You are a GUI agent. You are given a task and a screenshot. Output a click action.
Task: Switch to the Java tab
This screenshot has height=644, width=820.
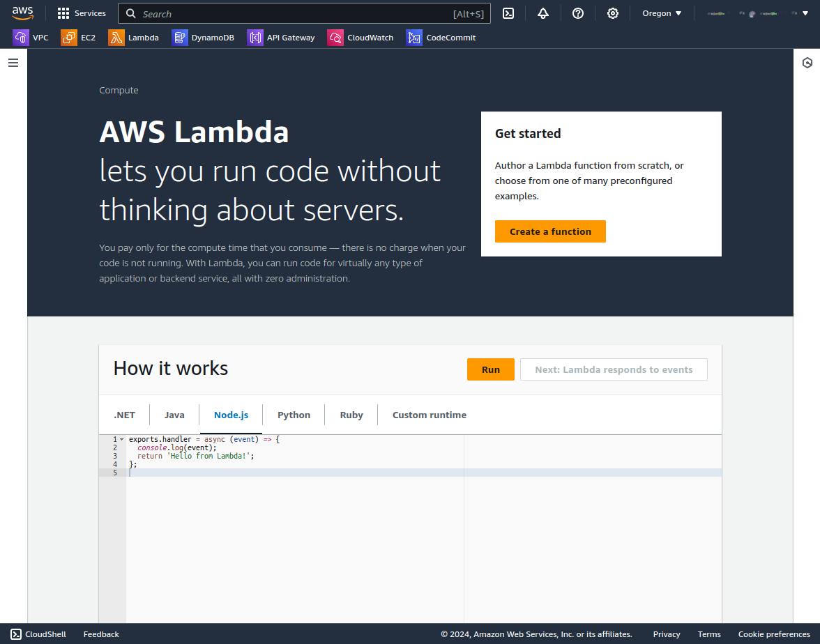tap(174, 415)
